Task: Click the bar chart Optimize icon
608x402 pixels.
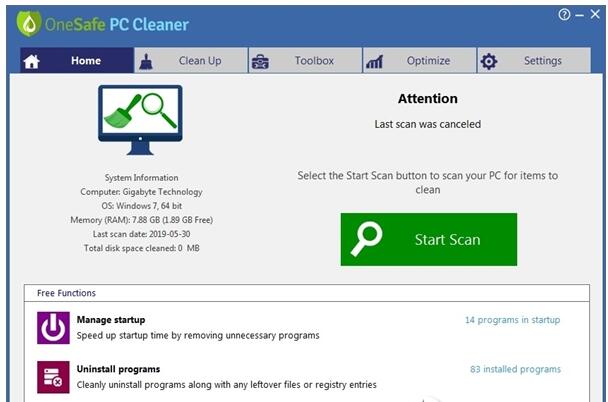Action: (374, 62)
